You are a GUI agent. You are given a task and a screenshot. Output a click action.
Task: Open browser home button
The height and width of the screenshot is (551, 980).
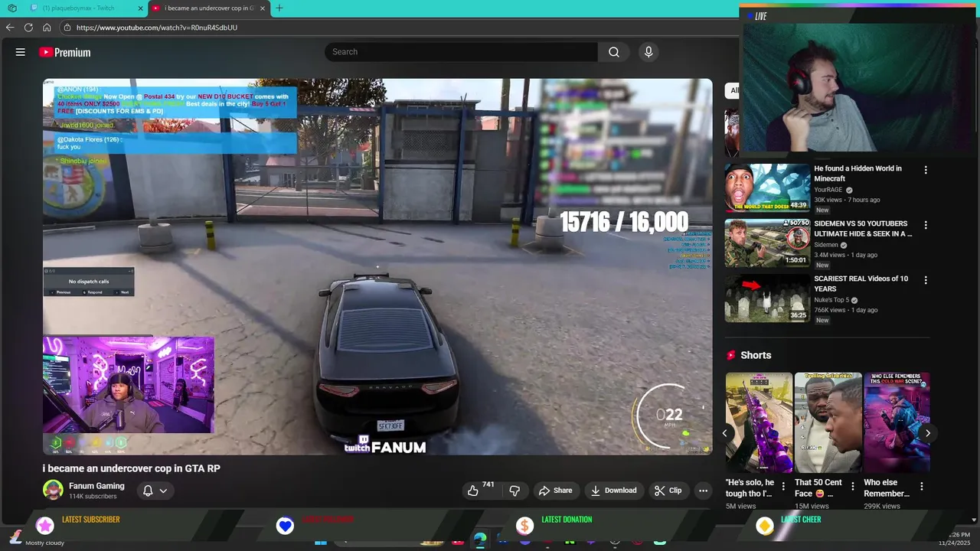(47, 28)
